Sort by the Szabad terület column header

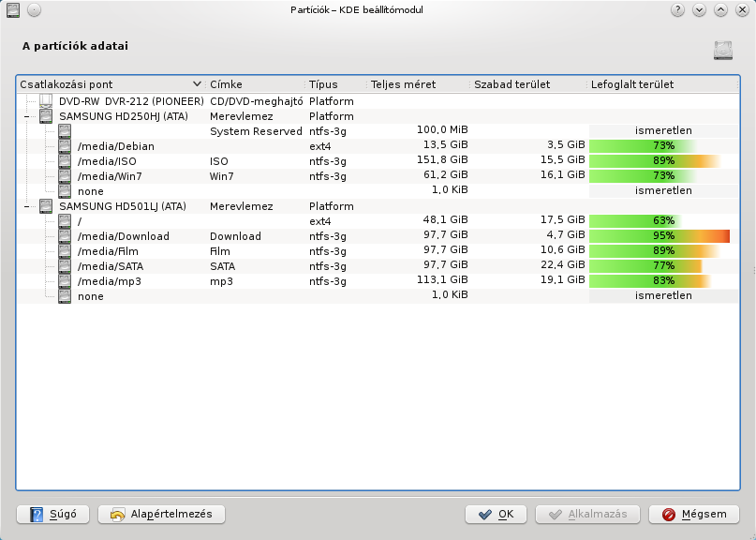click(x=529, y=84)
